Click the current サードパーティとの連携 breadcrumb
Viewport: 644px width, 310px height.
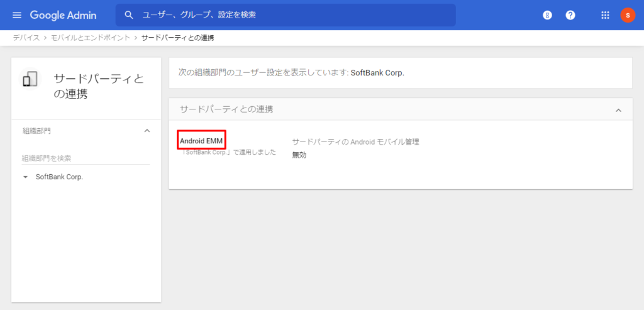177,38
